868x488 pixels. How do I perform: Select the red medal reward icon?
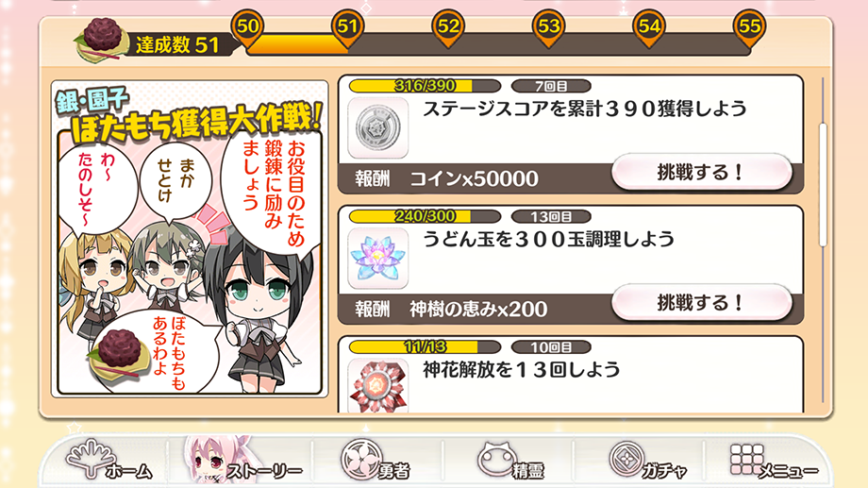[x=378, y=385]
